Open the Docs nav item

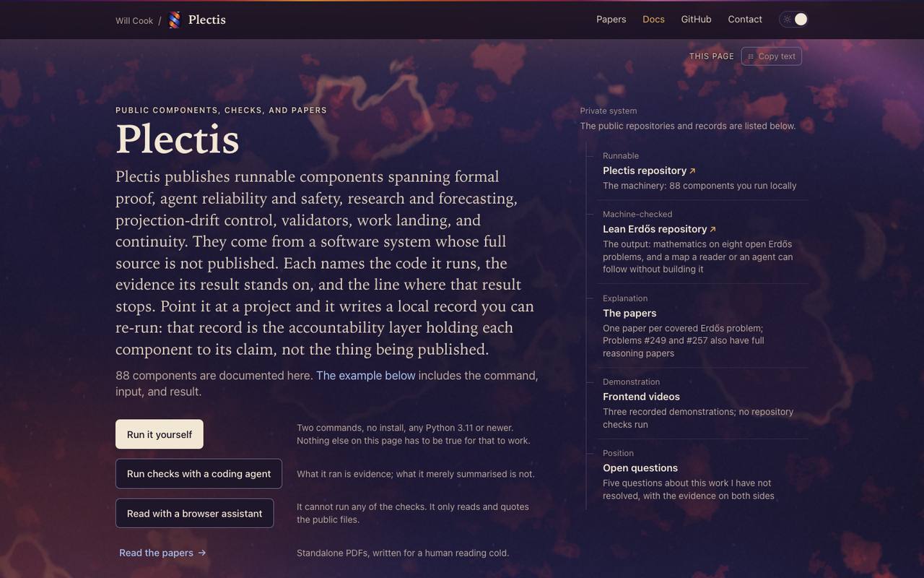point(653,20)
